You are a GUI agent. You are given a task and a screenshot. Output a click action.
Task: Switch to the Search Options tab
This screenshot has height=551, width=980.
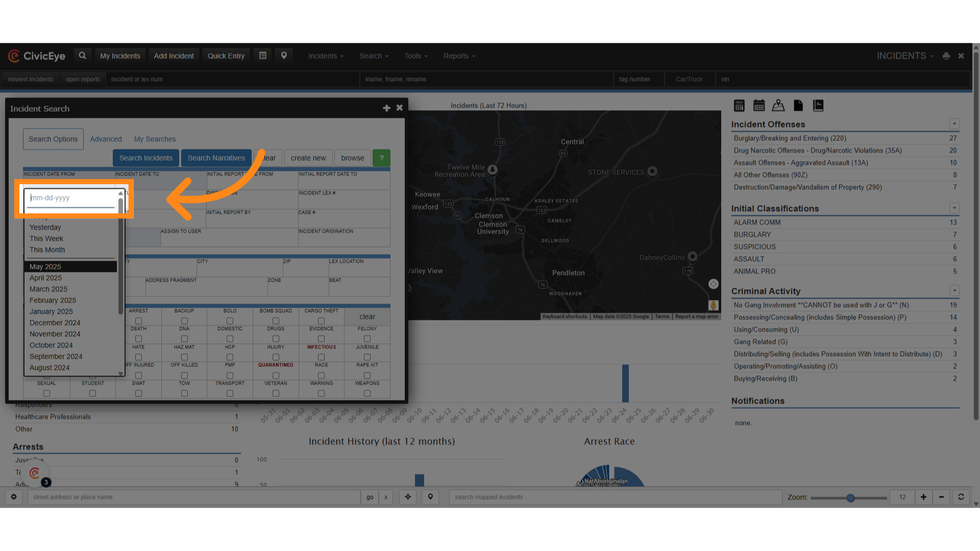point(53,139)
